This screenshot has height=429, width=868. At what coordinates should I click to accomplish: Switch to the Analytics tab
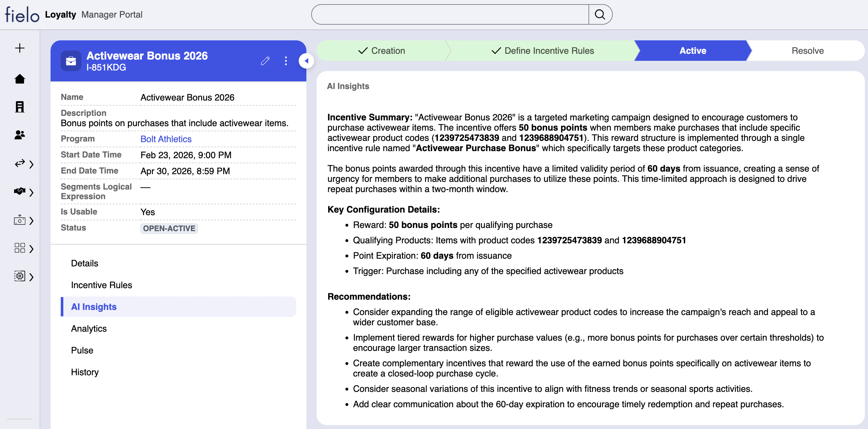click(x=89, y=328)
